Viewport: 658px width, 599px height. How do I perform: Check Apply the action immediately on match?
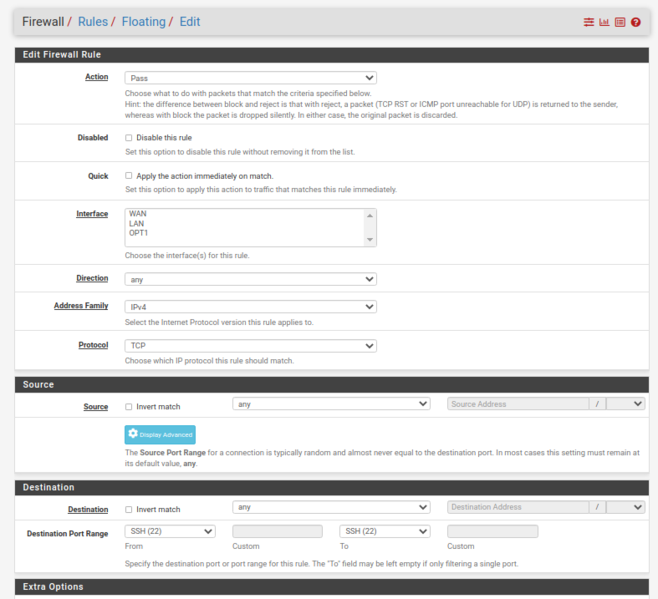tap(129, 176)
